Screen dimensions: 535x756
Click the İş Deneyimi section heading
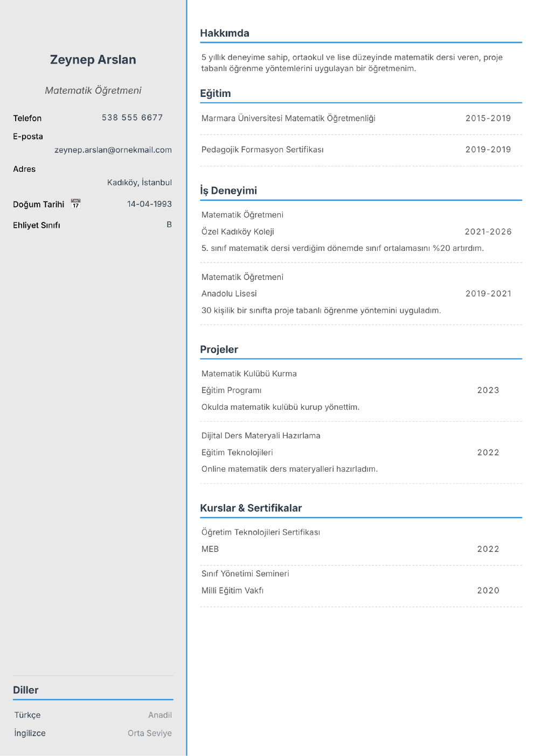[228, 191]
